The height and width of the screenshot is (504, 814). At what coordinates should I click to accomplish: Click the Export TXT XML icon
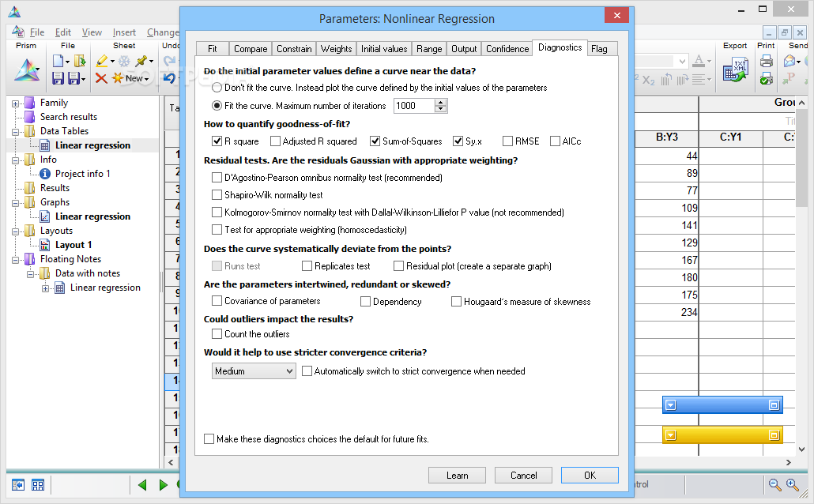[x=734, y=70]
